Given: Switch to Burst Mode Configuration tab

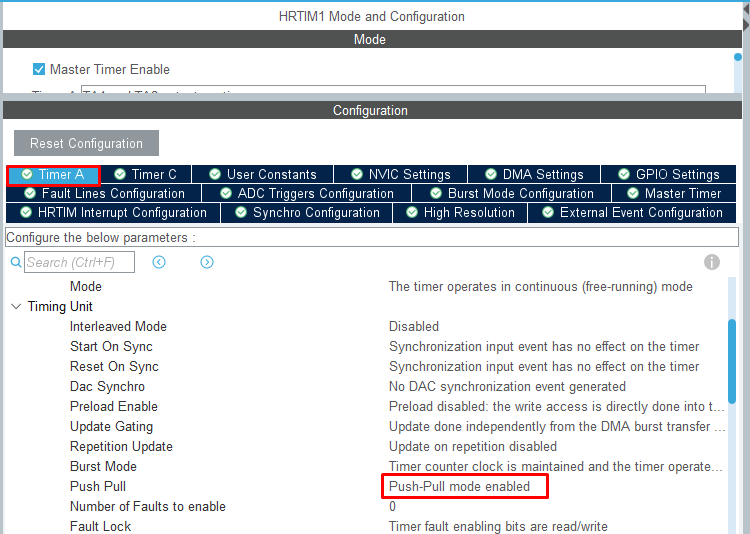Looking at the screenshot, I should pyautogui.click(x=512, y=193).
